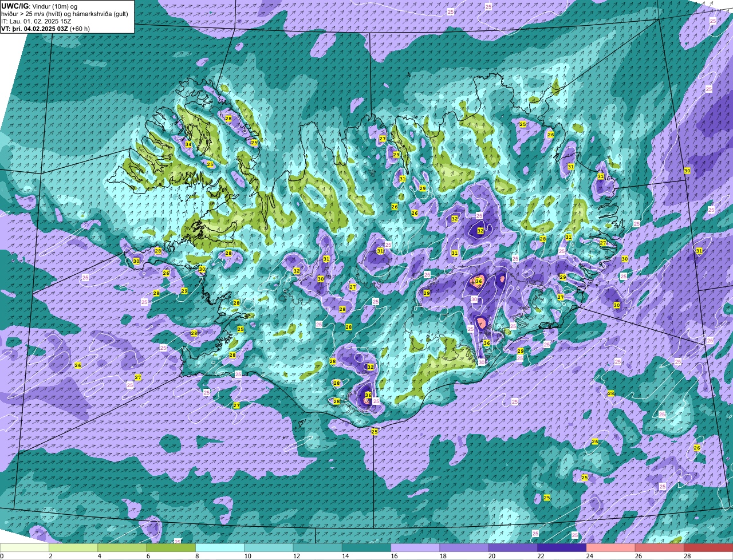Click the legend scale tick label 2
This screenshot has width=733, height=560.
50,556
